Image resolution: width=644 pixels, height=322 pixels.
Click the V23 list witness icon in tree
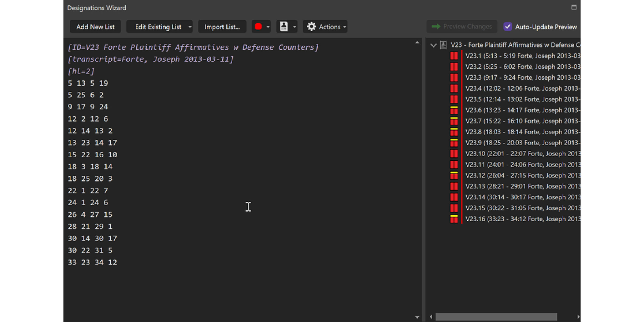tap(443, 45)
